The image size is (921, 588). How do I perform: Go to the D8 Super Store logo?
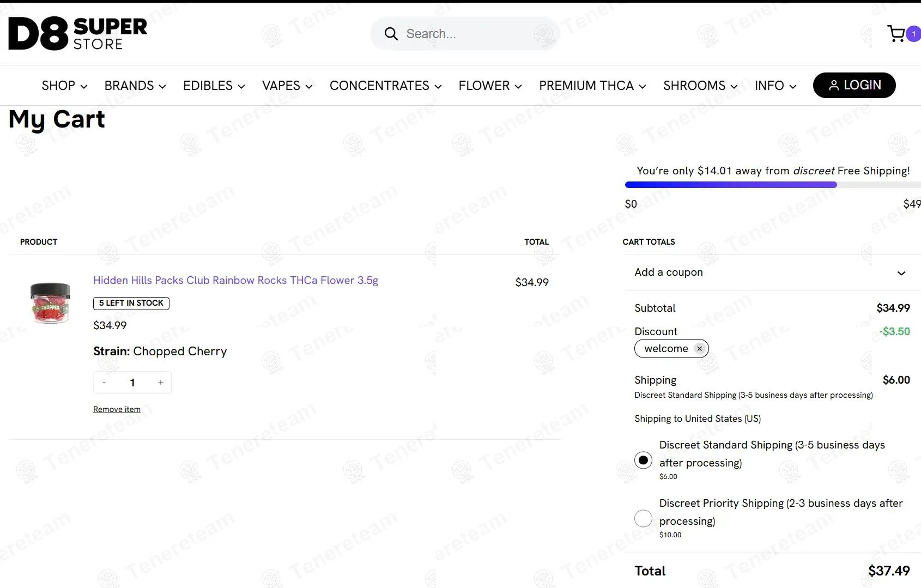click(x=77, y=33)
